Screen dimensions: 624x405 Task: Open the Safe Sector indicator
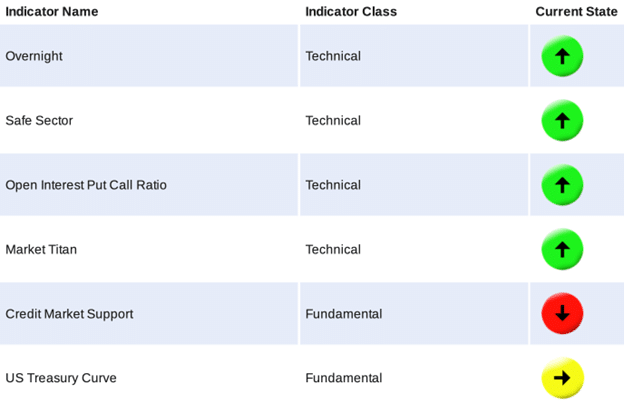(39, 121)
